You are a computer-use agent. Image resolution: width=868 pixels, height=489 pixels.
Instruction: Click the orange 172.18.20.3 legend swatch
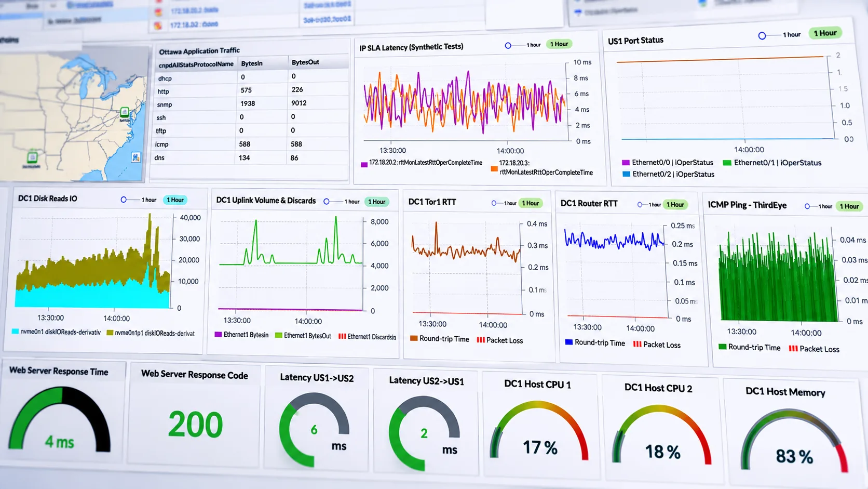coord(494,168)
